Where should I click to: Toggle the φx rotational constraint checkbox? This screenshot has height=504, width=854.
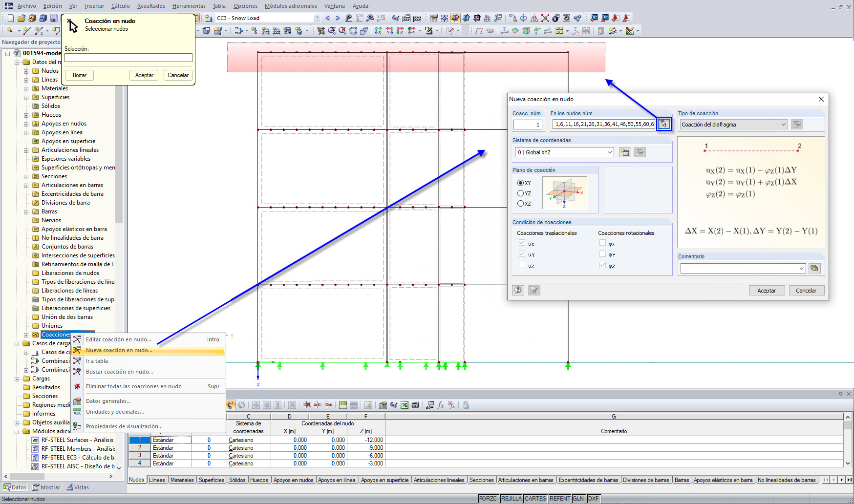coord(603,243)
